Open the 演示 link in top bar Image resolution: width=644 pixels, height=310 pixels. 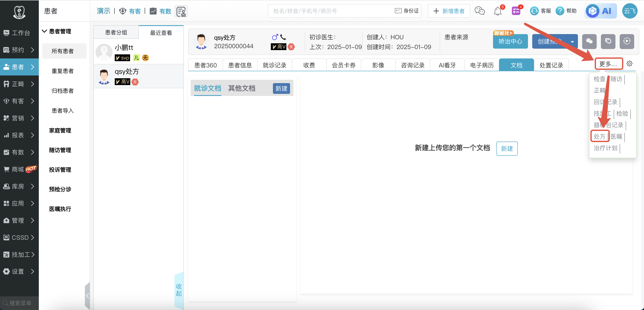click(x=103, y=11)
